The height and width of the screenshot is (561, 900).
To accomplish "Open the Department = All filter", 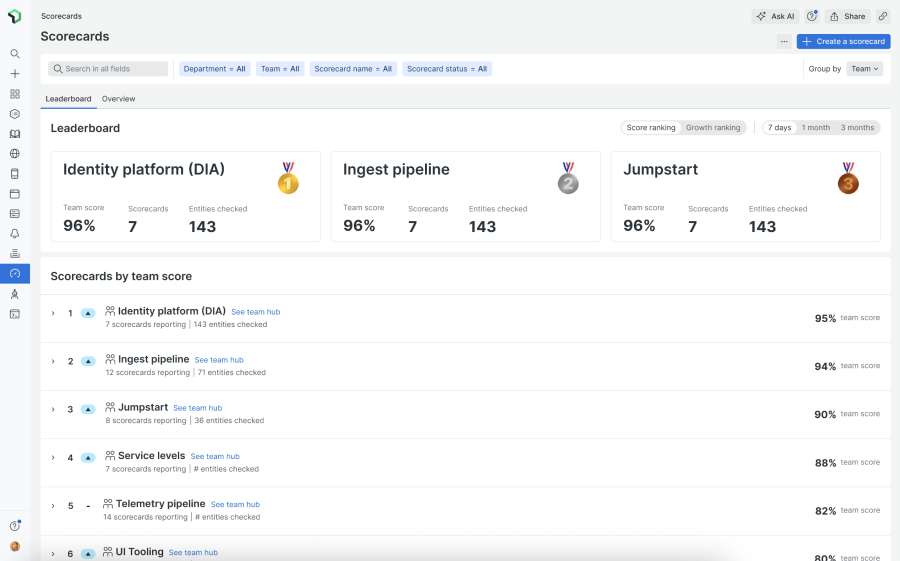I will tap(215, 69).
